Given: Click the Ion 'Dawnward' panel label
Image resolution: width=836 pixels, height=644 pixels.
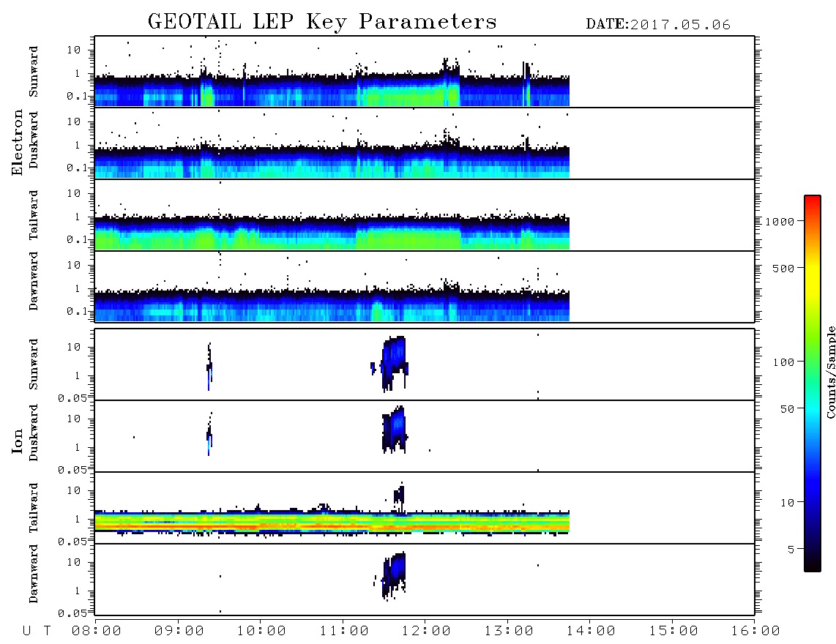Looking at the screenshot, I should [33, 574].
